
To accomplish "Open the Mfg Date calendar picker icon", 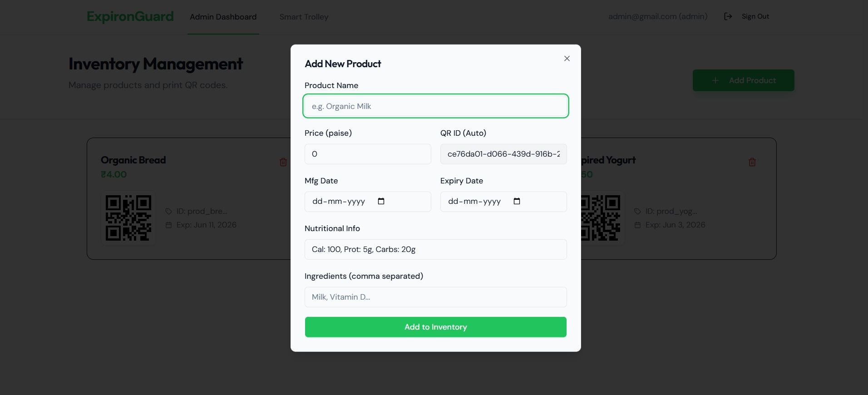I will 381,201.
